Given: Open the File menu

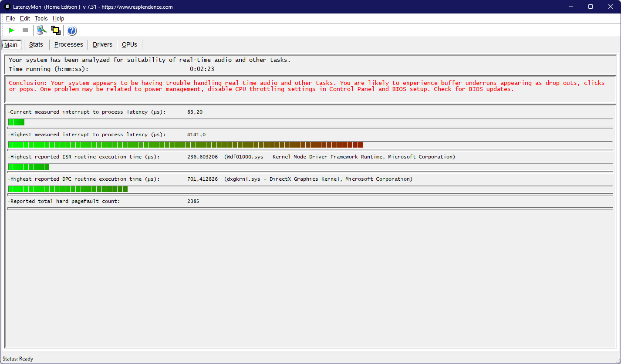Looking at the screenshot, I should tap(10, 19).
